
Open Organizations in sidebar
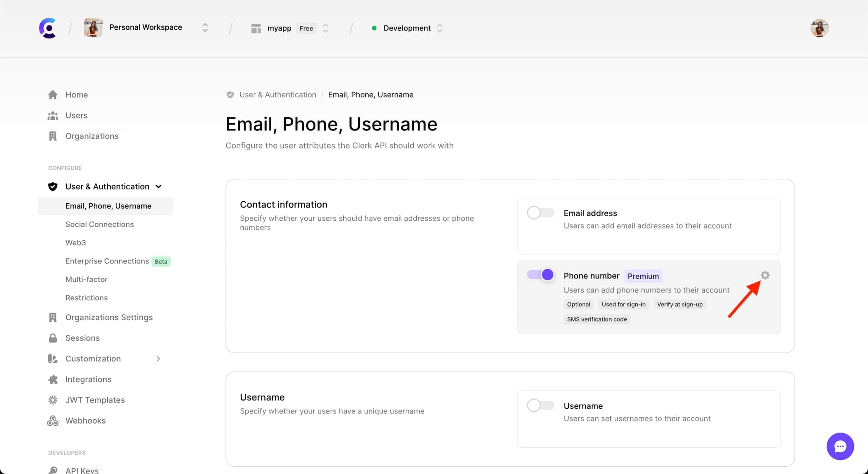tap(92, 136)
